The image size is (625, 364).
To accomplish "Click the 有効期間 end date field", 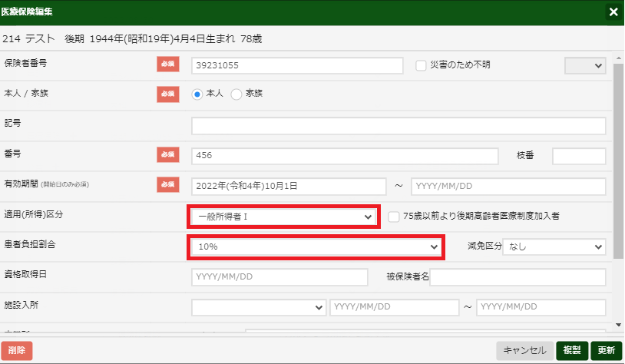I will (508, 186).
